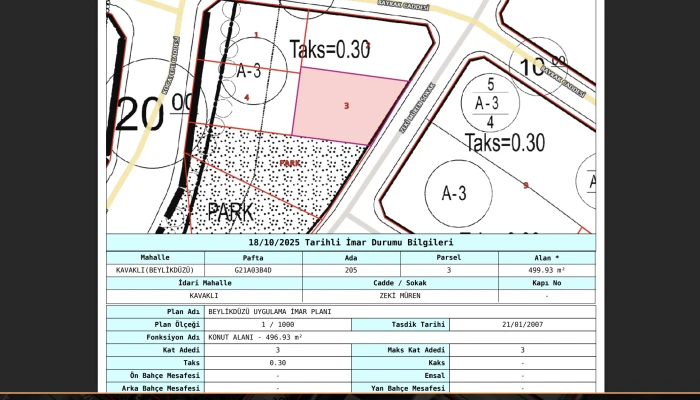Click the large 20.00 label on map
Image resolution: width=700 pixels, height=400 pixels.
(153, 111)
